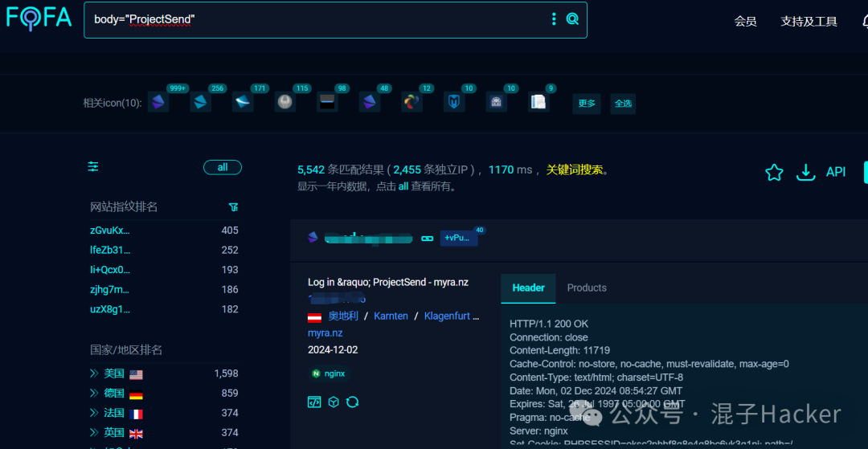Viewport: 868px width, 449px height.
Task: Select the colorful swirl icon with 12 badge
Action: click(411, 102)
